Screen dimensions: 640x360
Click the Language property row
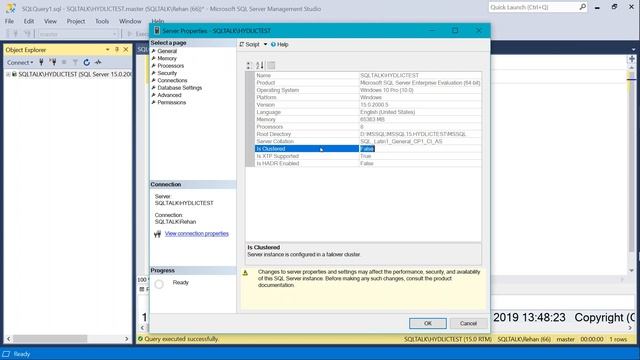(x=368, y=112)
